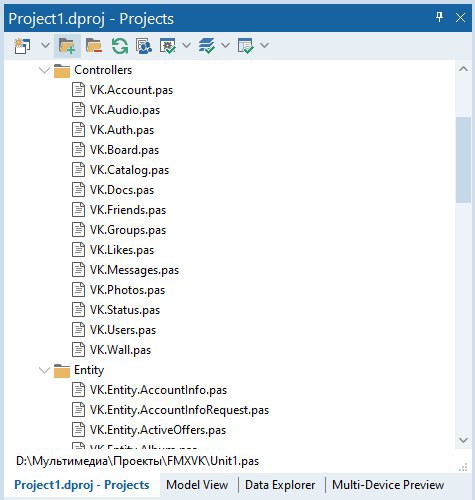The image size is (475, 500).
Task: Select the Controllers folder node
Action: click(103, 70)
